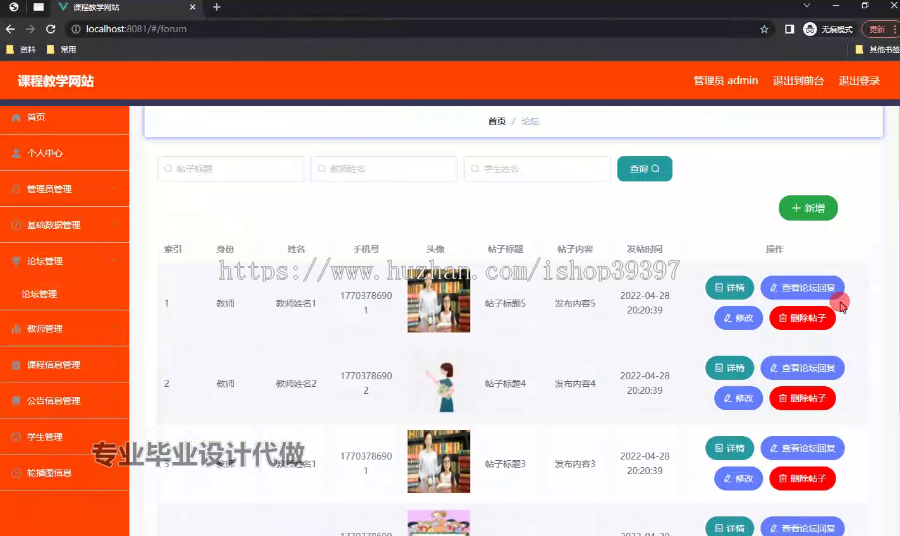Click the 学生管理 sidebar icon
Image resolution: width=900 pixels, height=536 pixels.
[x=16, y=437]
